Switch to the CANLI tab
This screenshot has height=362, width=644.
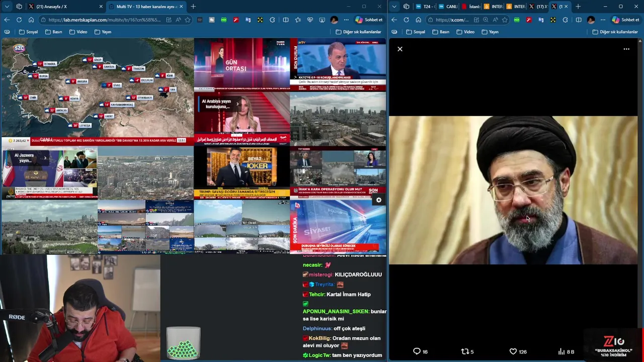(x=447, y=7)
